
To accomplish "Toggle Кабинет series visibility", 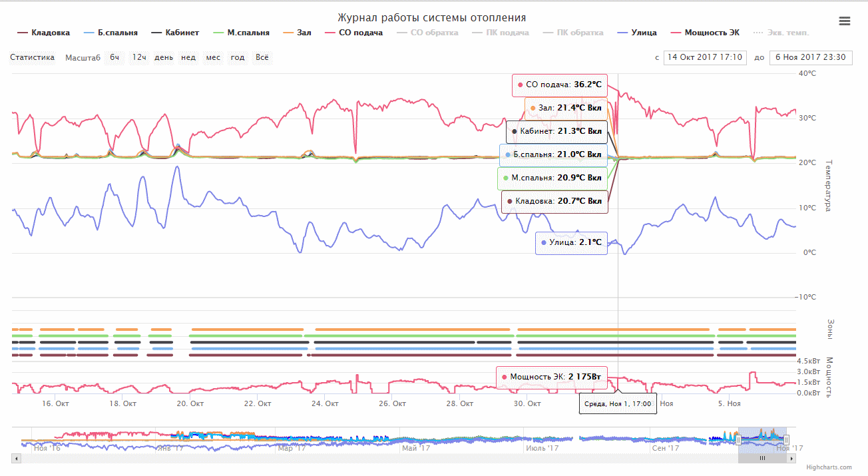I will 175,33.
